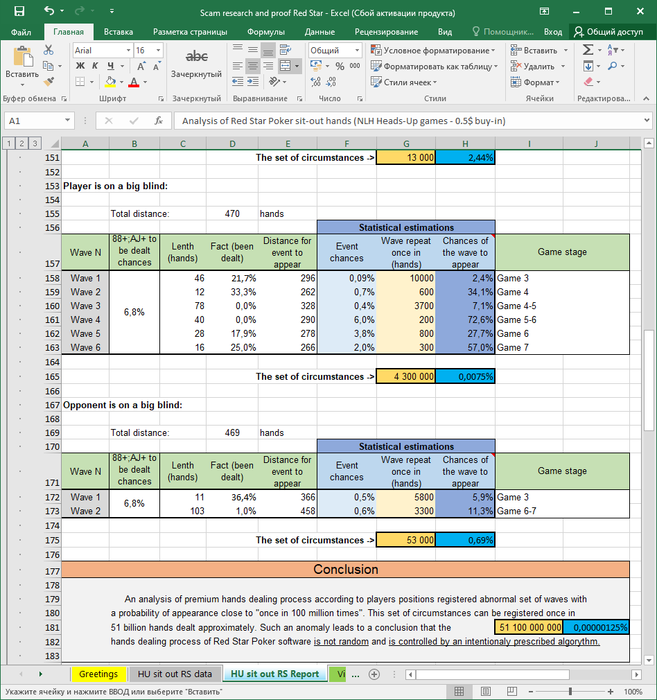The width and height of the screenshot is (657, 700).
Task: Expand Форматировать как таблицу menu
Action: 434,66
